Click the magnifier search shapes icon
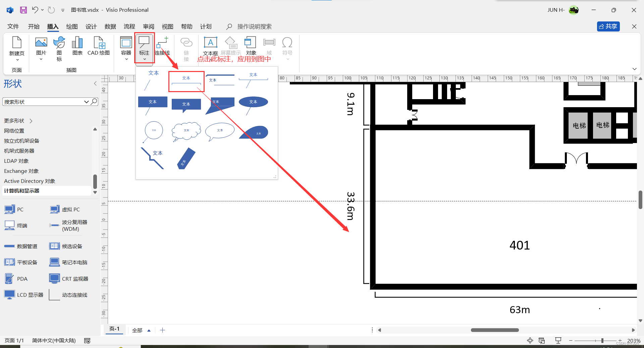 (x=94, y=101)
